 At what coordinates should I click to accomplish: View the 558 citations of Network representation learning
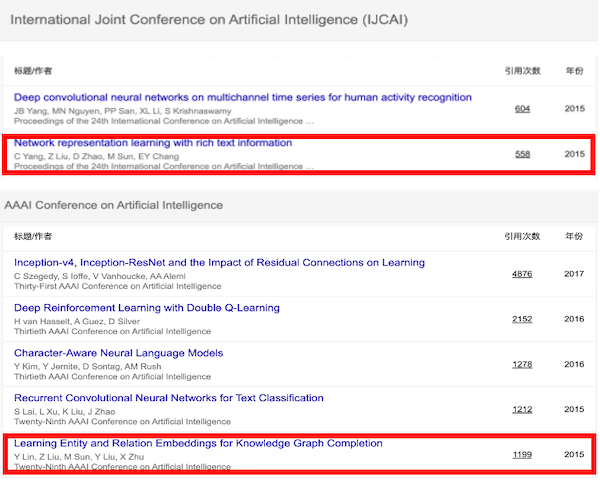click(x=522, y=154)
